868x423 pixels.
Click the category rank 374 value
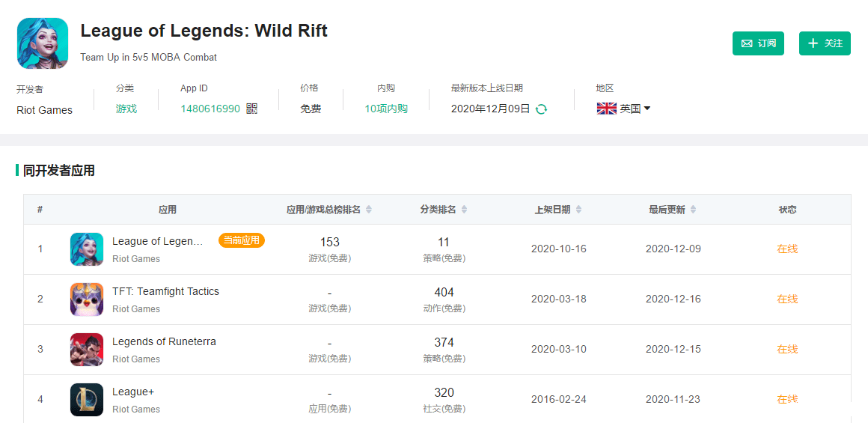(x=444, y=343)
